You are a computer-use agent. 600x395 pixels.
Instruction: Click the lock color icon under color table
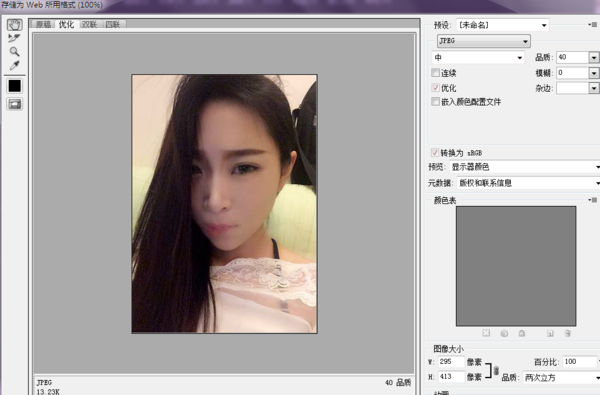tap(522, 333)
